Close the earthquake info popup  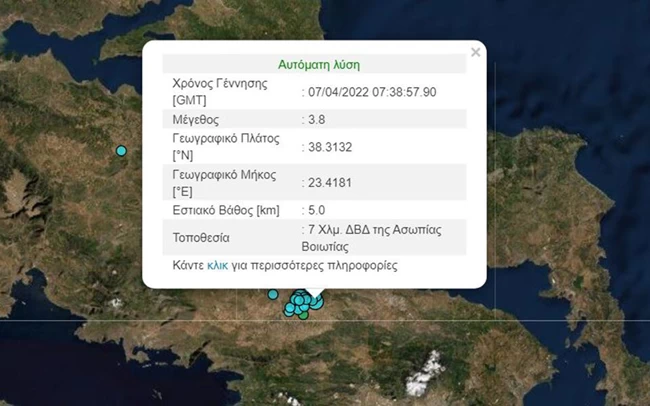pos(475,52)
